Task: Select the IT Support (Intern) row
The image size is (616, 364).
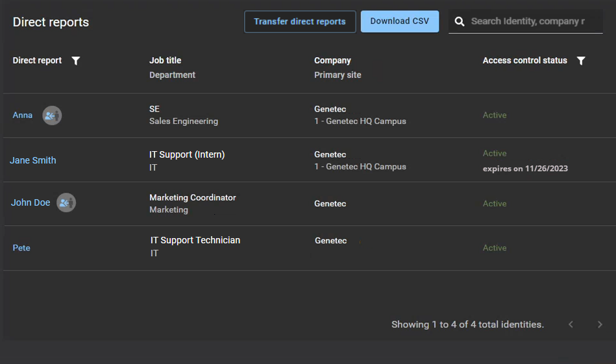Action: click(187, 155)
